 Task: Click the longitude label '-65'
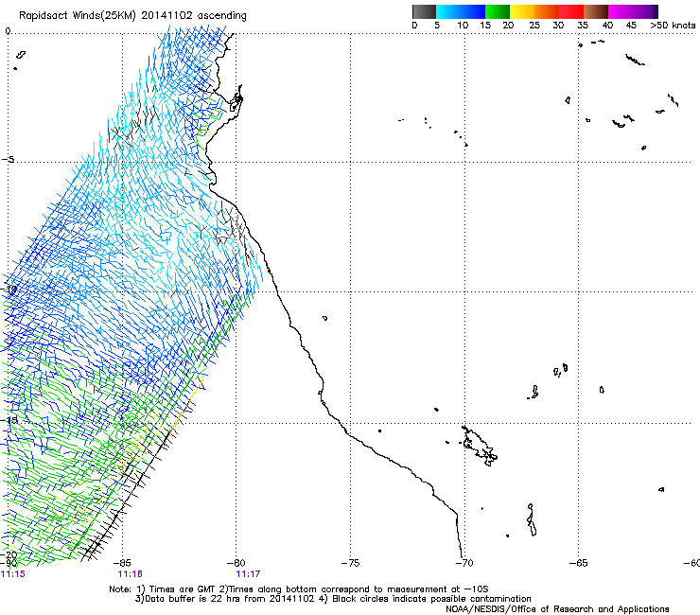pos(579,563)
